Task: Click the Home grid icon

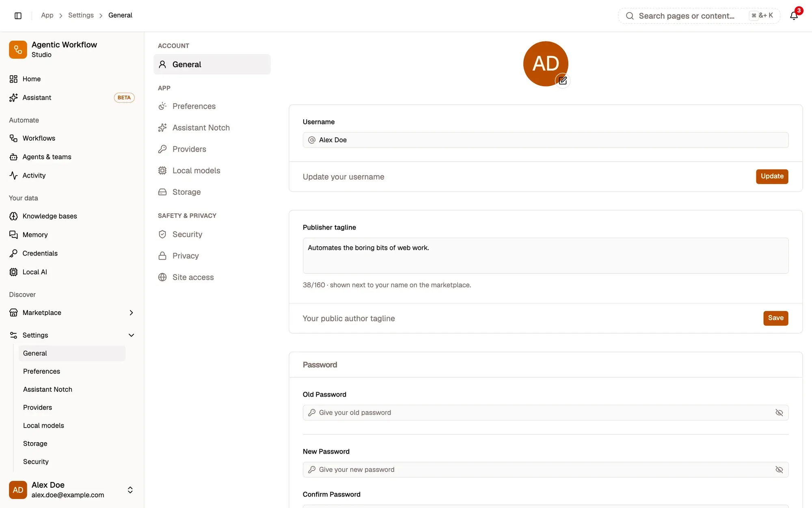Action: pos(13,79)
